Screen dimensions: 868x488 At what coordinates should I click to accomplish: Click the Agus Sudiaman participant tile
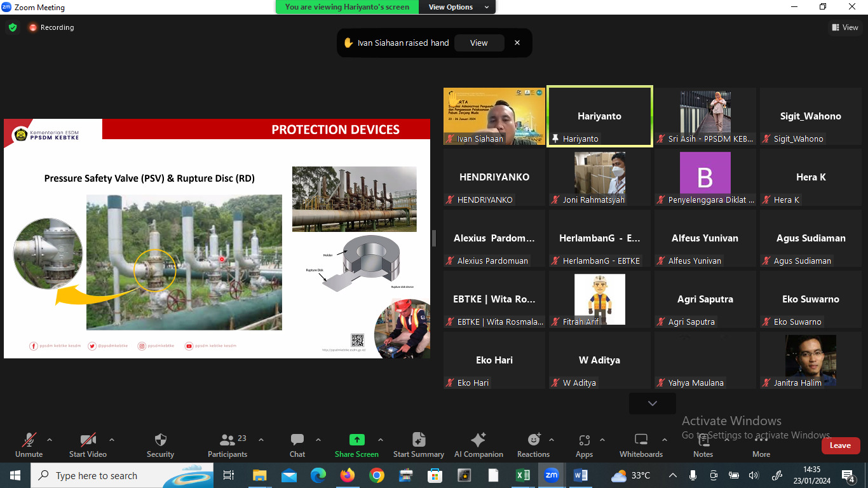pyautogui.click(x=811, y=238)
